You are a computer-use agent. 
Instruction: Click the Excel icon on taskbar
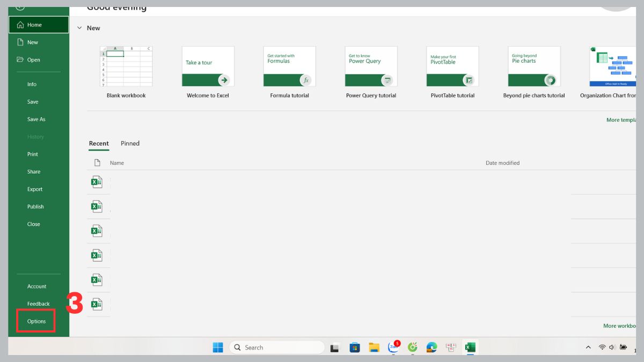(470, 348)
